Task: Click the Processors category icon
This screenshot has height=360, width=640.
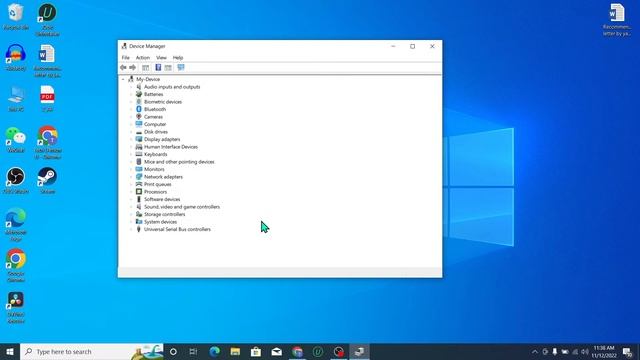Action: pyautogui.click(x=139, y=192)
